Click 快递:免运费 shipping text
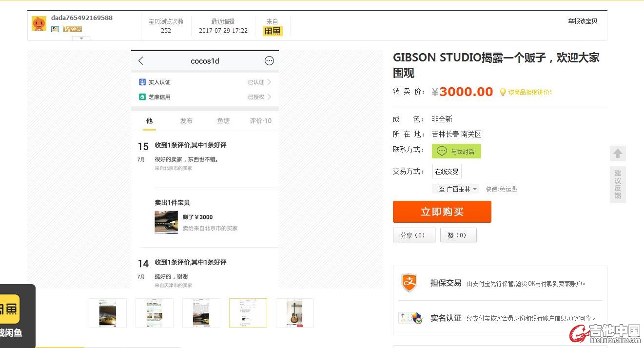 point(501,189)
